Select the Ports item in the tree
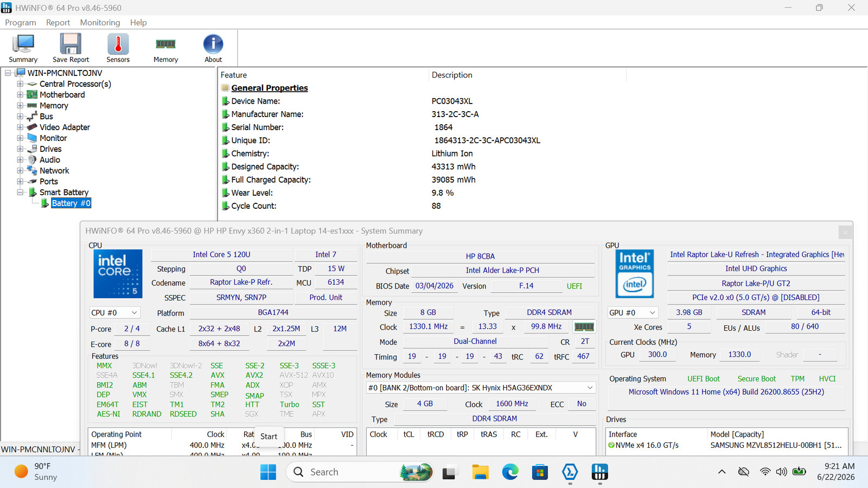868x488 pixels. (49, 182)
